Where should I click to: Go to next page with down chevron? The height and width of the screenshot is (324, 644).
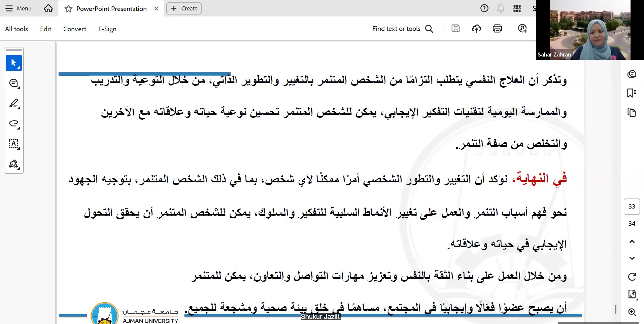(x=632, y=258)
